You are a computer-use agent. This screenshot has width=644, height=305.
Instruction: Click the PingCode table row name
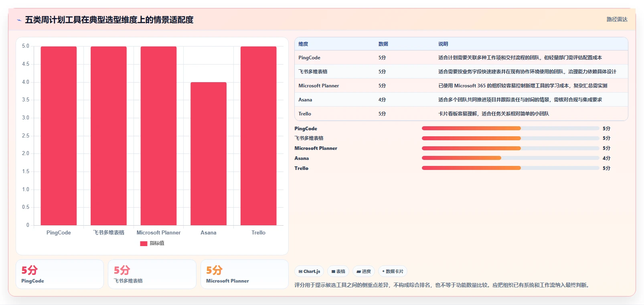tap(309, 58)
